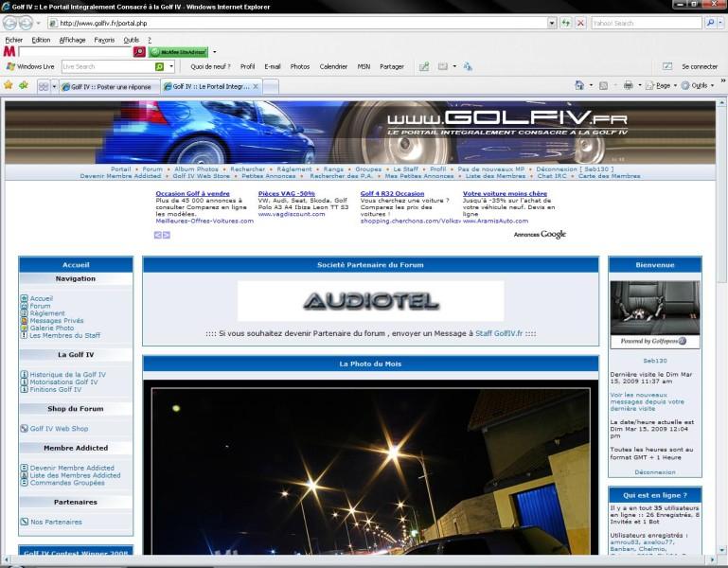Open the green McAfee SiteAdvisor button

[178, 52]
